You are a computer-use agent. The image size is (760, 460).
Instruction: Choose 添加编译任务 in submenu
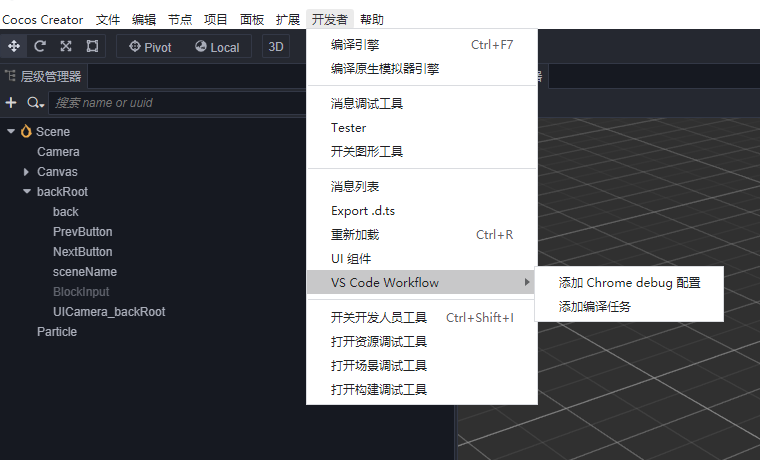click(x=629, y=307)
